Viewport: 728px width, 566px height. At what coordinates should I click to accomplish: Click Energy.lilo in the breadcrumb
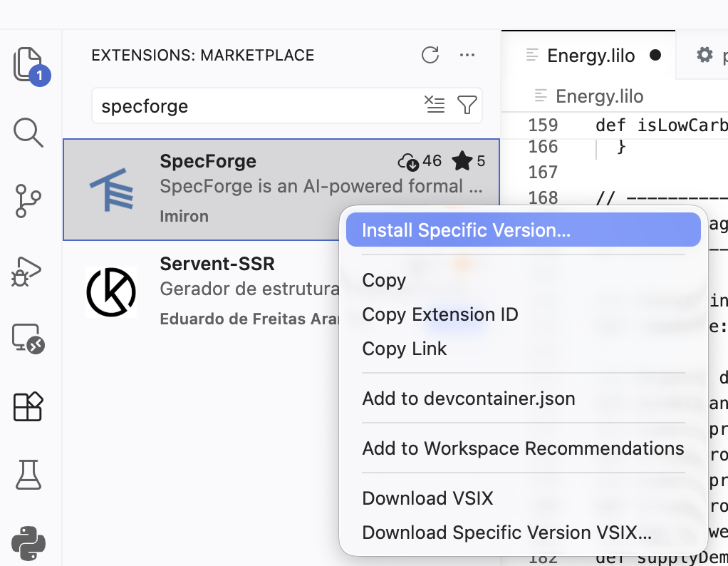click(599, 96)
